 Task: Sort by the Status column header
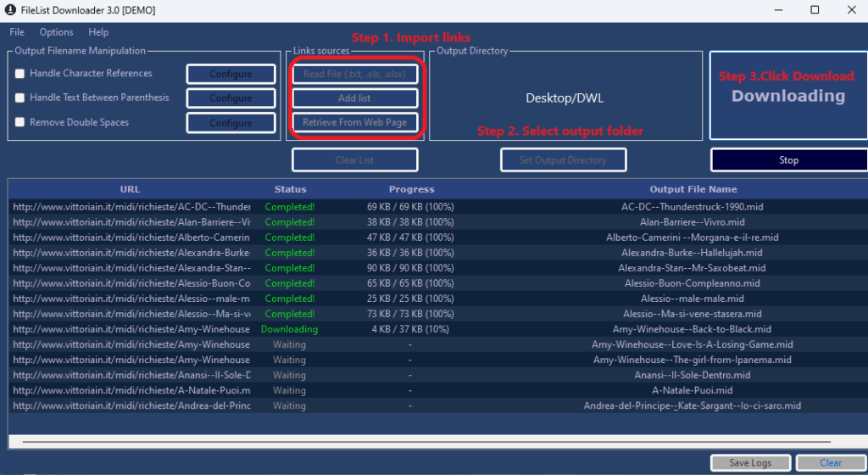[x=290, y=189]
